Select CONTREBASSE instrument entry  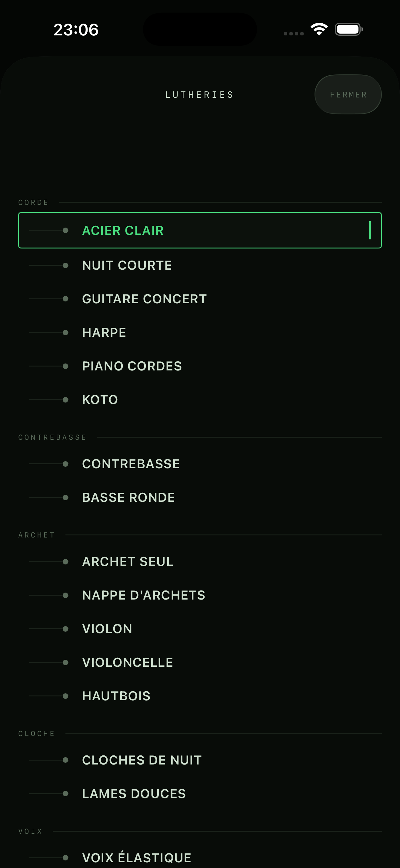200,464
